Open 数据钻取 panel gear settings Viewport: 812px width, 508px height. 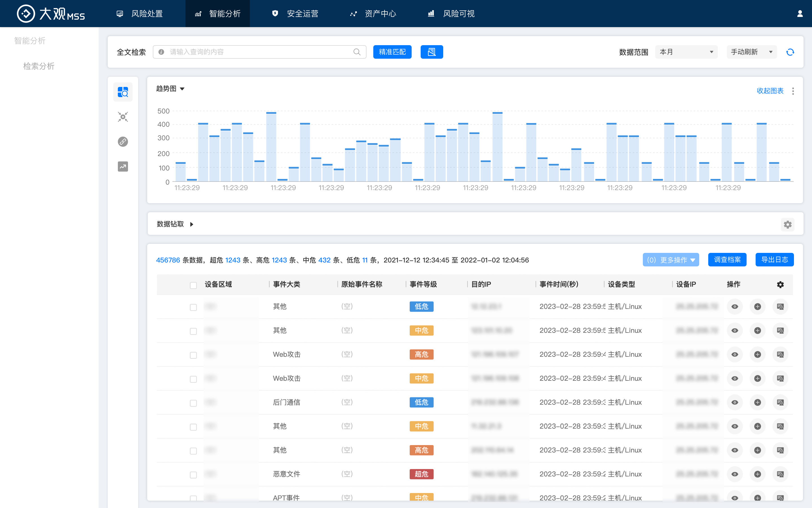(787, 224)
